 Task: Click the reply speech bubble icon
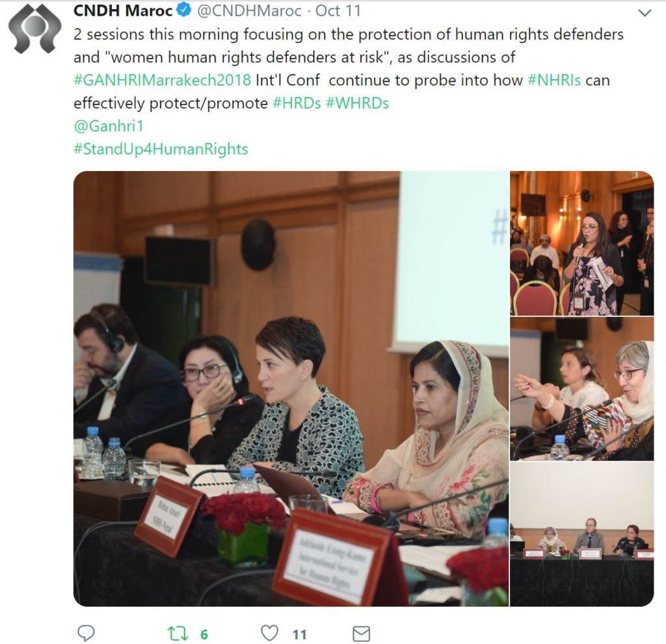point(87,633)
